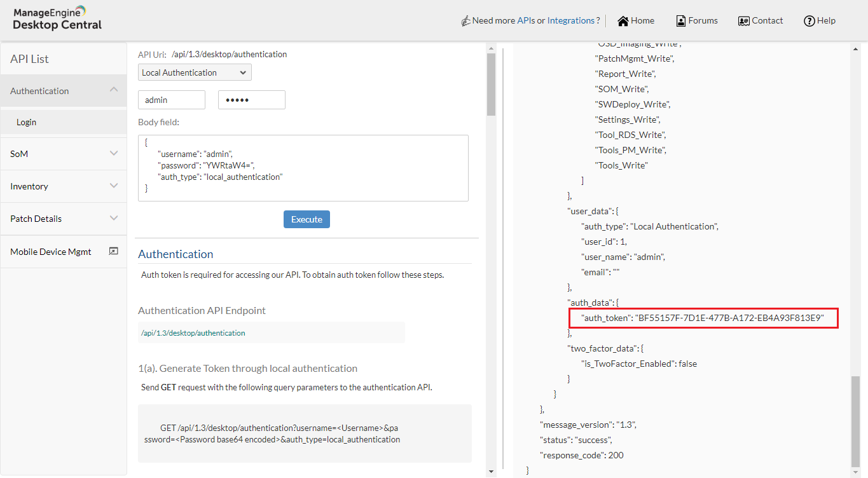Open the Patch Details menu item
868x478 pixels.
coord(64,219)
